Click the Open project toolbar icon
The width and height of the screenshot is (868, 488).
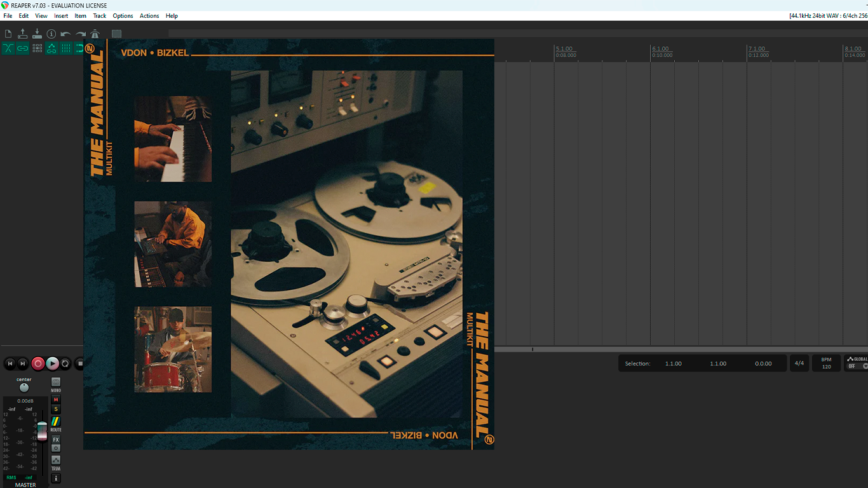[x=23, y=34]
